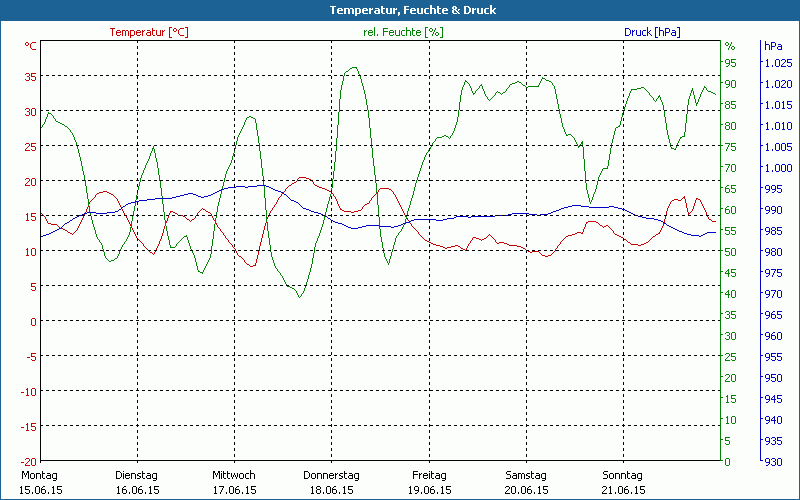Click the date '16.06.15'
The width and height of the screenshot is (800, 500).
pyautogui.click(x=137, y=490)
